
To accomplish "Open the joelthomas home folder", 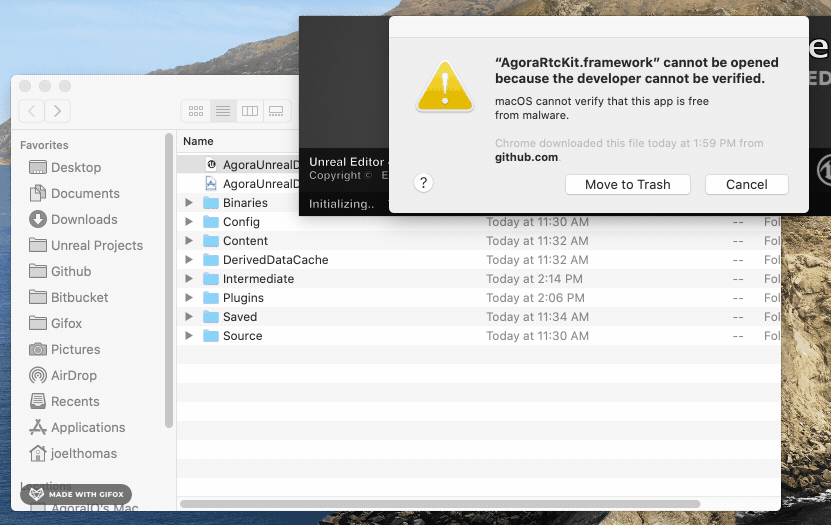I will [x=73, y=453].
